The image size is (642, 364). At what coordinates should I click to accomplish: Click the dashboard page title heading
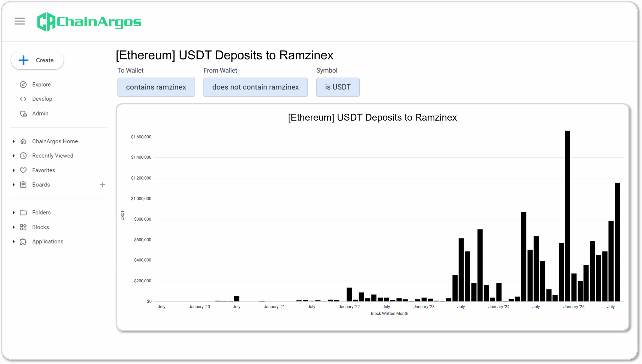coord(224,55)
